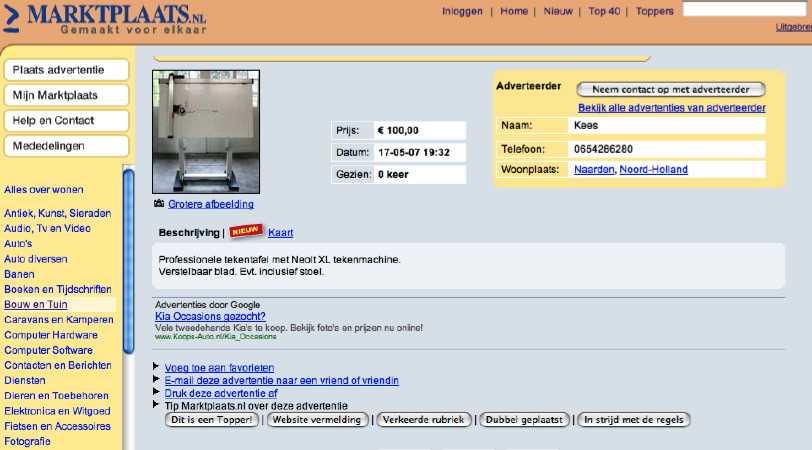The image size is (812, 450).
Task: Open the drawing table product thumbnail
Action: 206,131
